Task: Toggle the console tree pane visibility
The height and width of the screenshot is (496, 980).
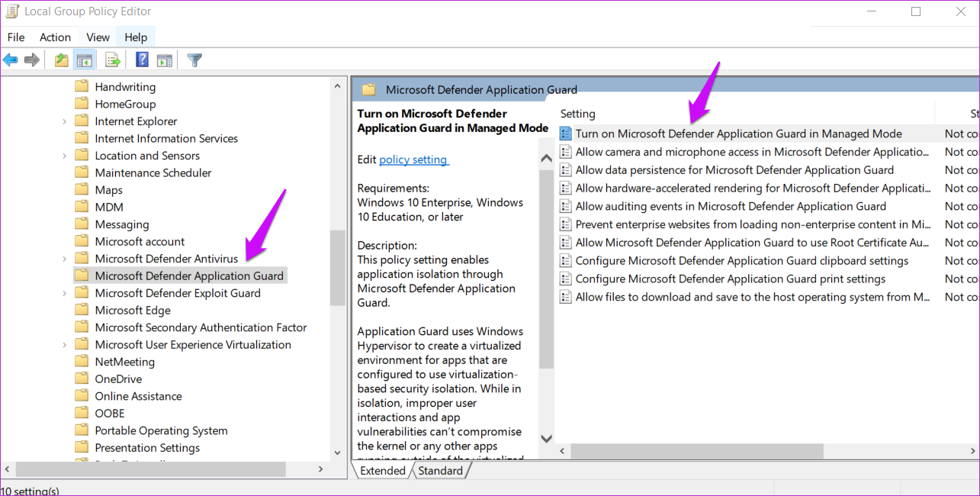Action: pyautogui.click(x=84, y=60)
